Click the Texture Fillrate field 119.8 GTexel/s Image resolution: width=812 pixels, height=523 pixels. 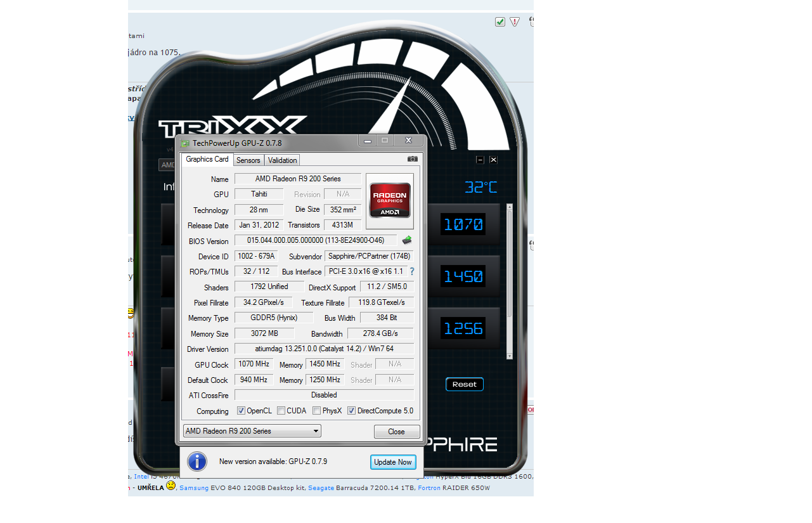click(x=381, y=302)
